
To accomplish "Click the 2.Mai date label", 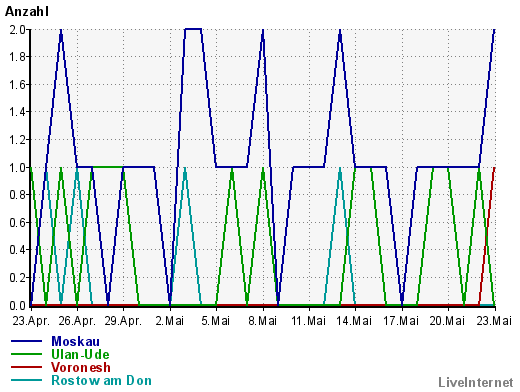I will pyautogui.click(x=170, y=321).
